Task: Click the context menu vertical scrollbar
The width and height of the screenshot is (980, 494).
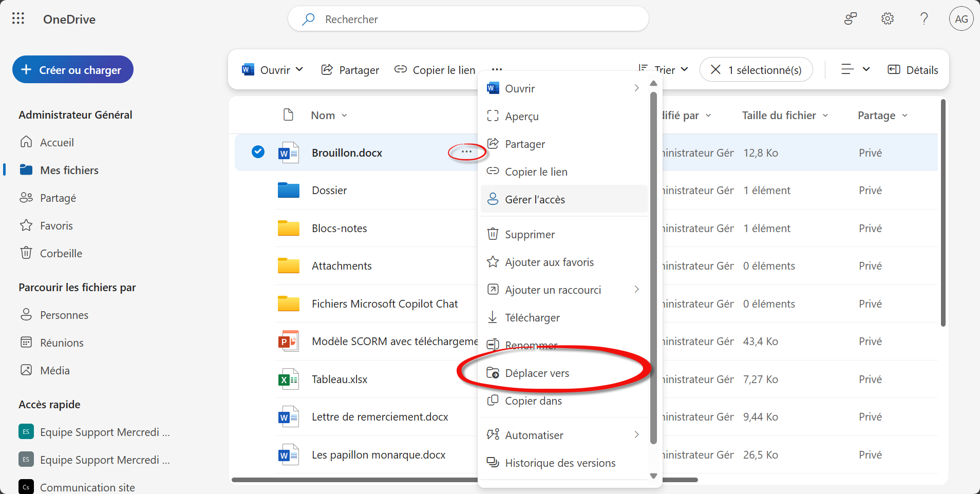Action: (653, 267)
